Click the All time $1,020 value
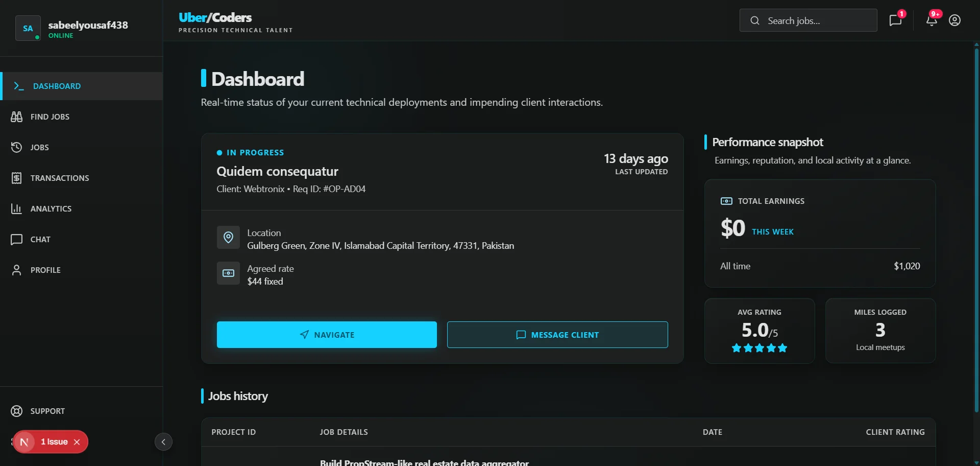Viewport: 980px width, 466px height. pyautogui.click(x=907, y=266)
